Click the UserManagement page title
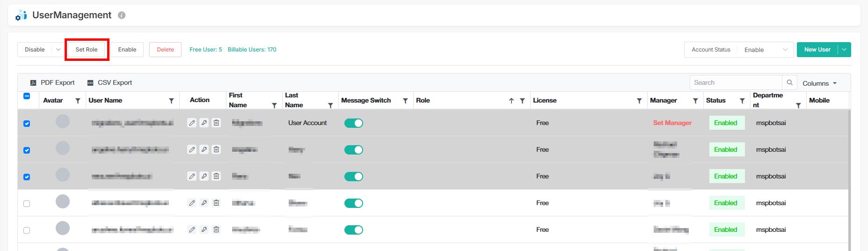 click(72, 15)
